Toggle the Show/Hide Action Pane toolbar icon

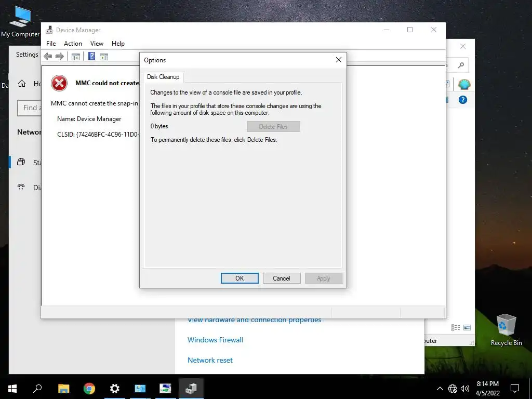pos(104,57)
